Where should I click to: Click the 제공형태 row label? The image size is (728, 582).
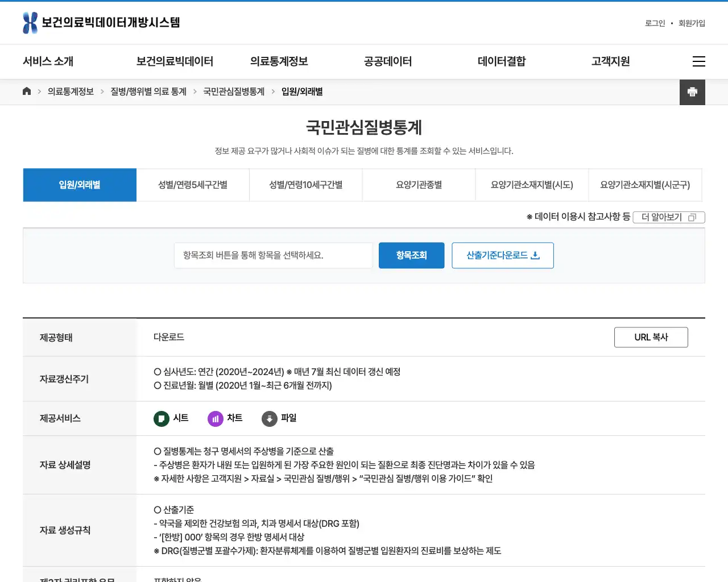(56, 338)
